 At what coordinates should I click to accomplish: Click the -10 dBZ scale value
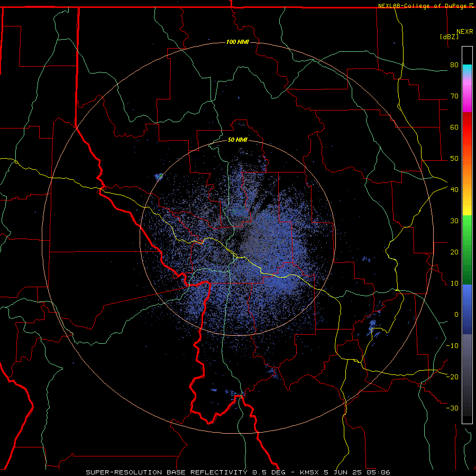452,346
